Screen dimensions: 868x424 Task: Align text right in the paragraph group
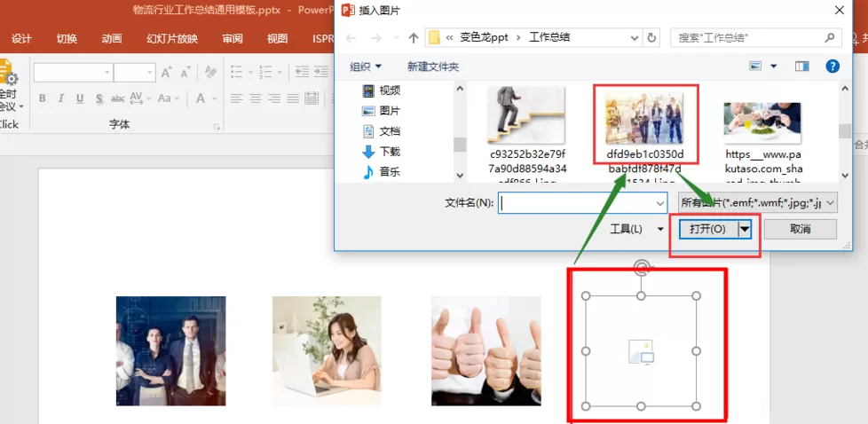(274, 98)
